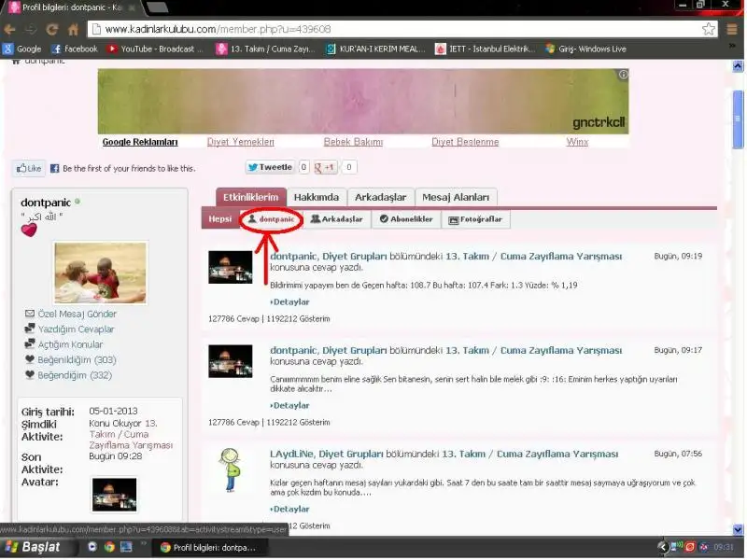The width and height of the screenshot is (747, 560).
Task: Select the Abonelikler activity filter
Action: [x=406, y=219]
